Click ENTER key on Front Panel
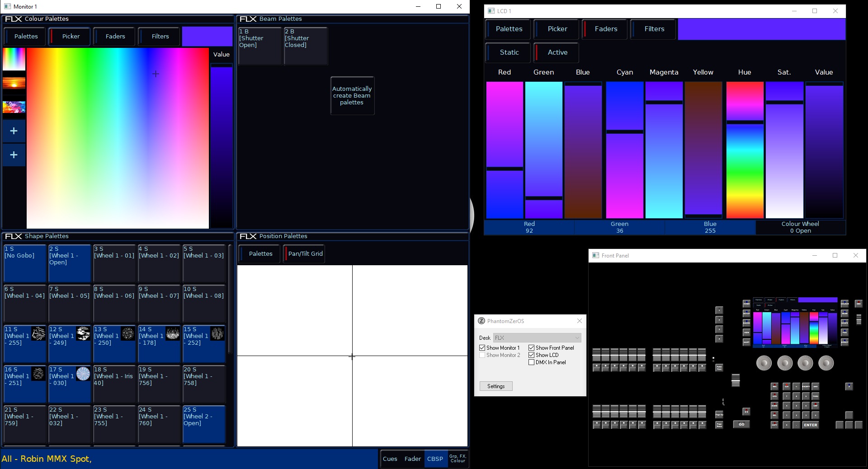 pos(811,425)
